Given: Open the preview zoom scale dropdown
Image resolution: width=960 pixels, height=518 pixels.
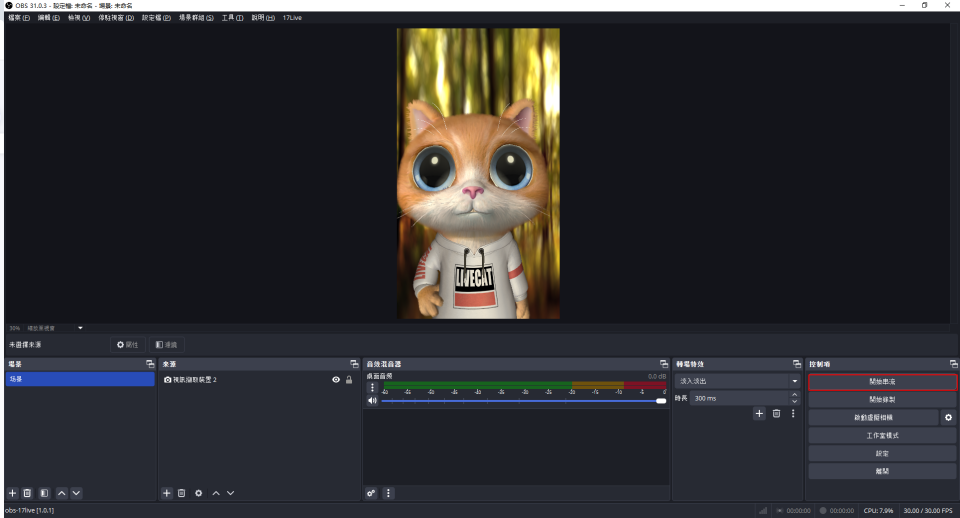Looking at the screenshot, I should tap(80, 328).
